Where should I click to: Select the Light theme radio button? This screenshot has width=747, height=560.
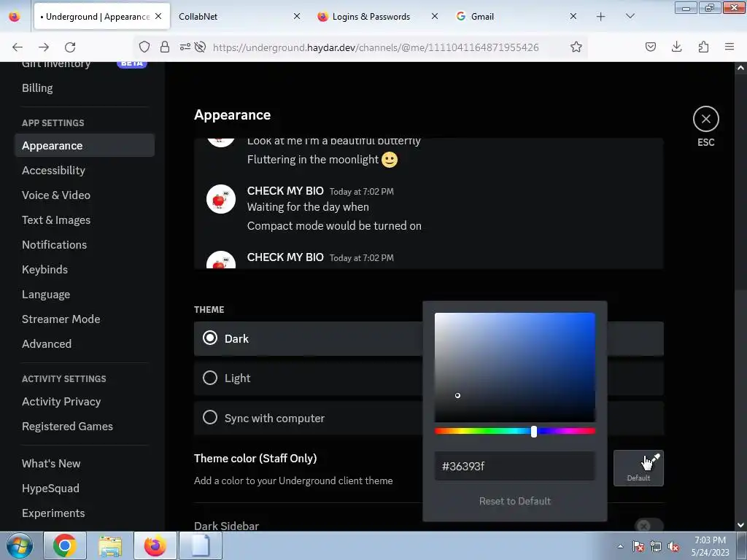[x=210, y=378]
